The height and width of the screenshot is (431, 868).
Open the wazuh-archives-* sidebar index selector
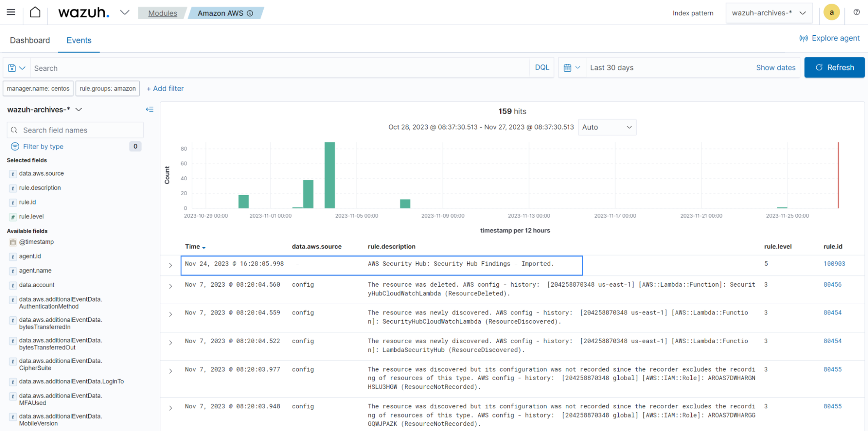click(x=45, y=109)
